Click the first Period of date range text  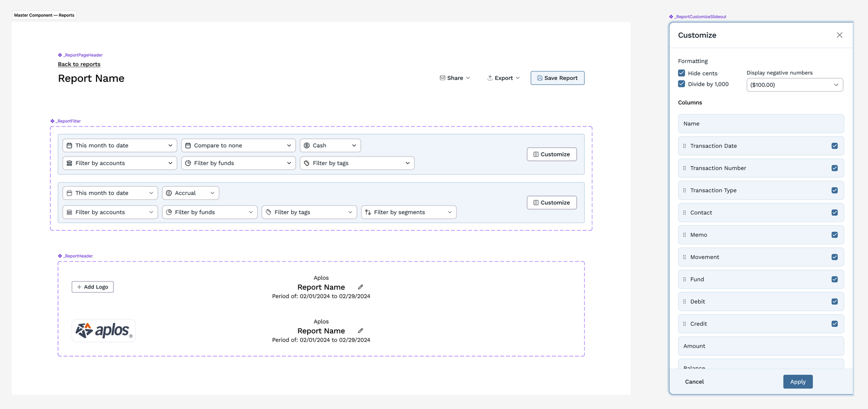tap(321, 296)
